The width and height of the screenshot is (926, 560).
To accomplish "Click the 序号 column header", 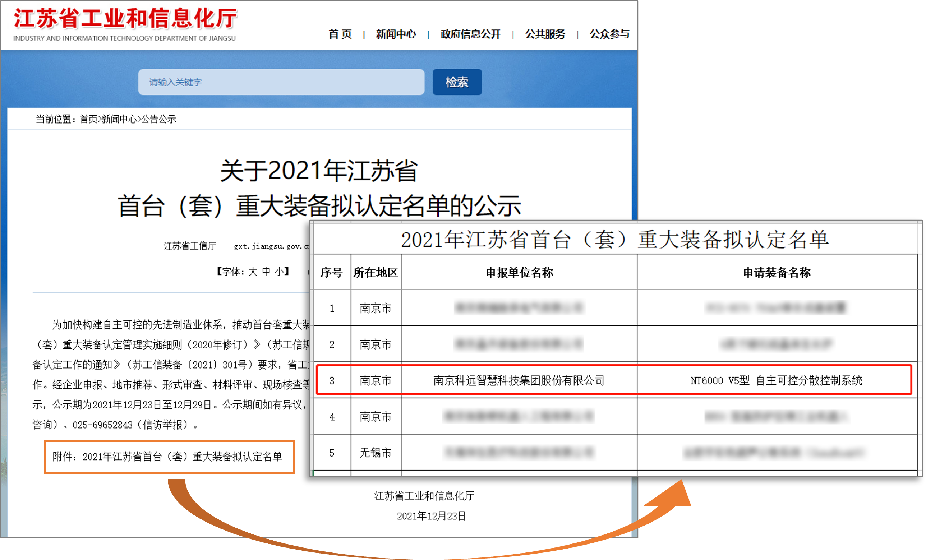I will [331, 272].
